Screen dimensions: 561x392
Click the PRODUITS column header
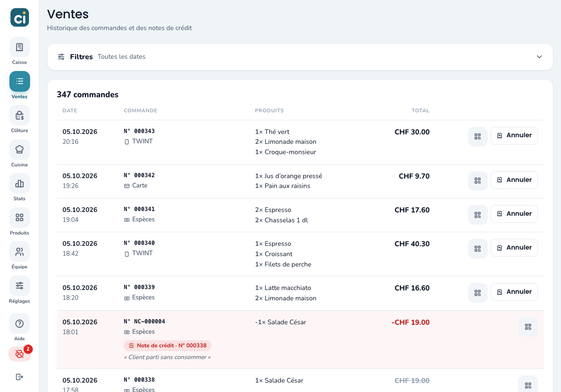pos(269,110)
